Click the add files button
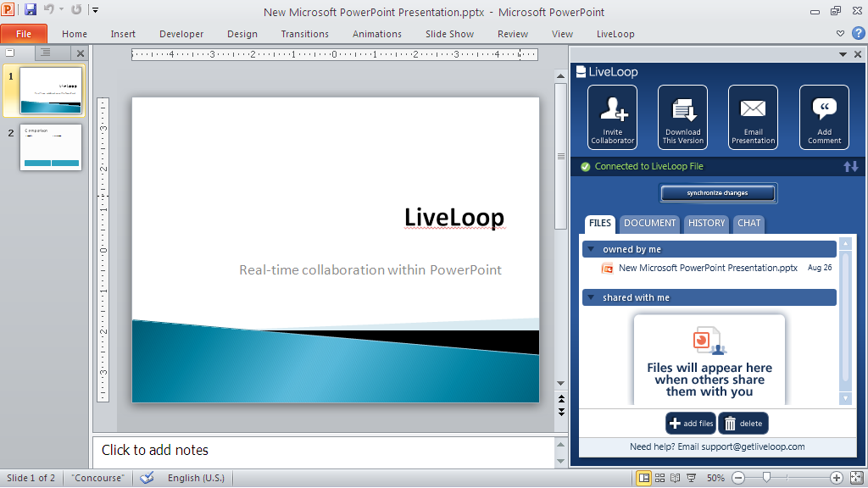Viewport: 868px width, 488px height. 691,424
